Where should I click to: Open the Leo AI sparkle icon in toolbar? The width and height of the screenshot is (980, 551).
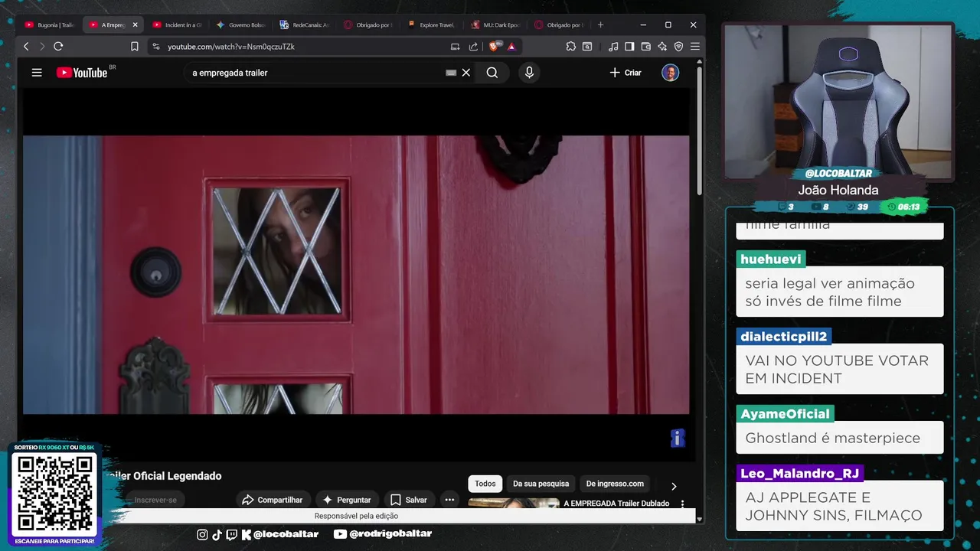pos(661,47)
